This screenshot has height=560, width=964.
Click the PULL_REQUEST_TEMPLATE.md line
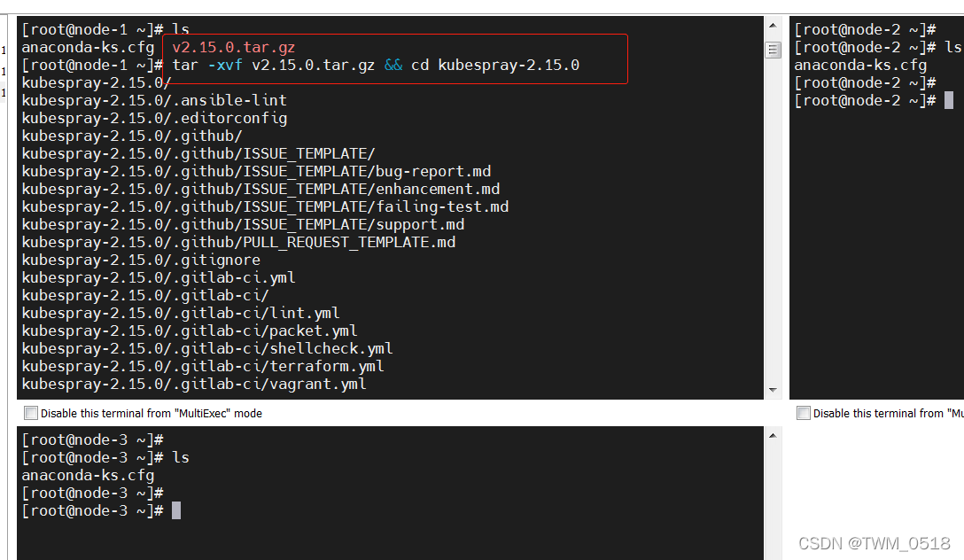238,242
